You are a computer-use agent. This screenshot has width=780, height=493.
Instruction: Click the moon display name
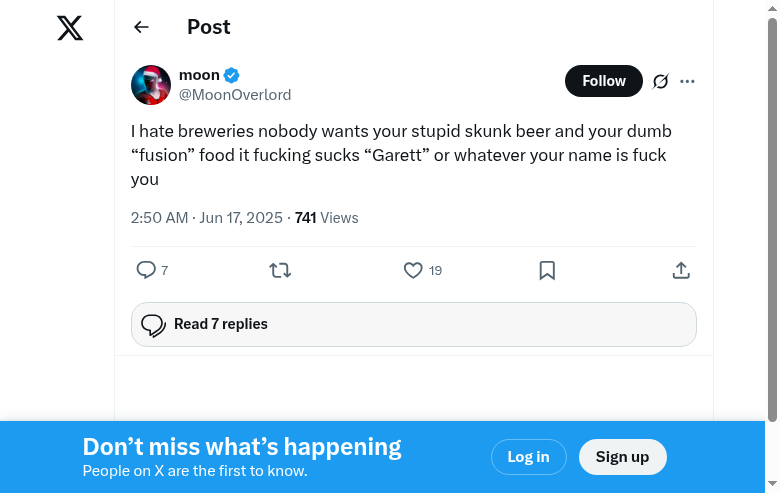(x=199, y=75)
